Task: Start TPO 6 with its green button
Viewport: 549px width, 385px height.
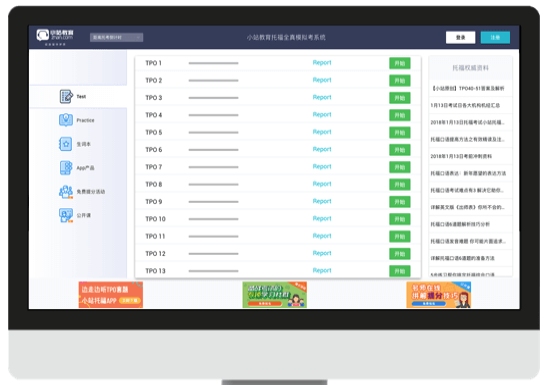Action: coord(400,150)
